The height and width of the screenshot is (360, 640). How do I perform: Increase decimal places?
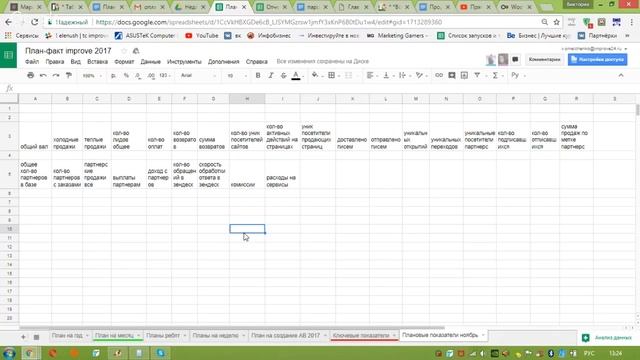point(151,76)
